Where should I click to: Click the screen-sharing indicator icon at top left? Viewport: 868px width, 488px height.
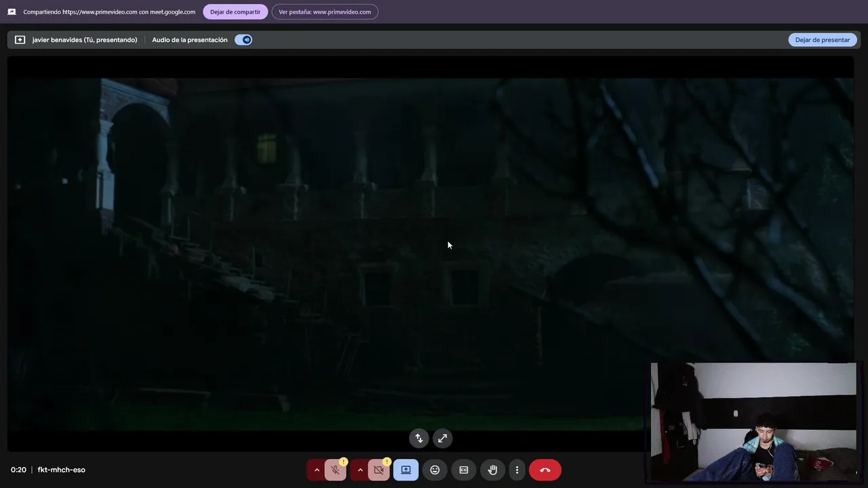pyautogui.click(x=12, y=12)
